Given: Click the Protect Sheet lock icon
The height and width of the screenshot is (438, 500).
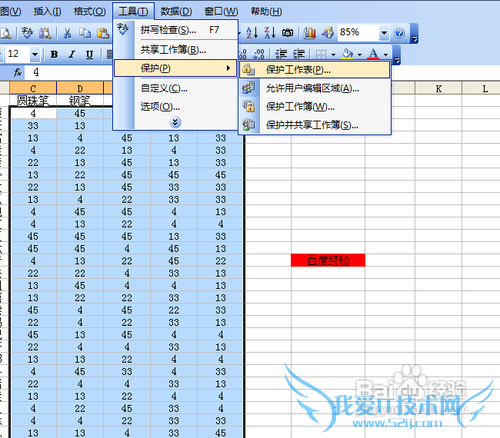Looking at the screenshot, I should (249, 70).
